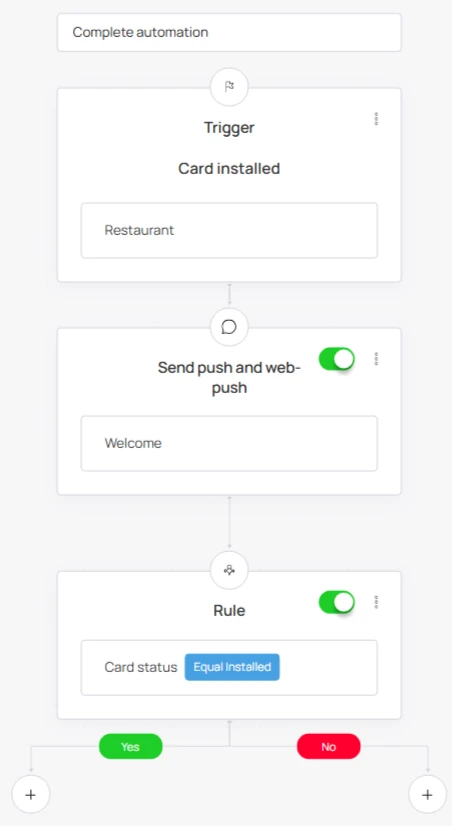Click the red No branch label
The height and width of the screenshot is (826, 452).
pos(329,746)
